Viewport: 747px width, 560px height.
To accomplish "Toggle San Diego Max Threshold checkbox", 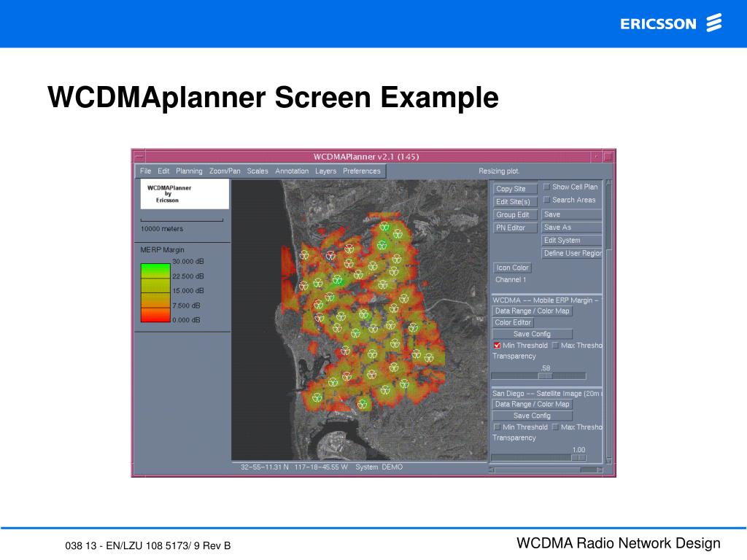I will point(555,427).
